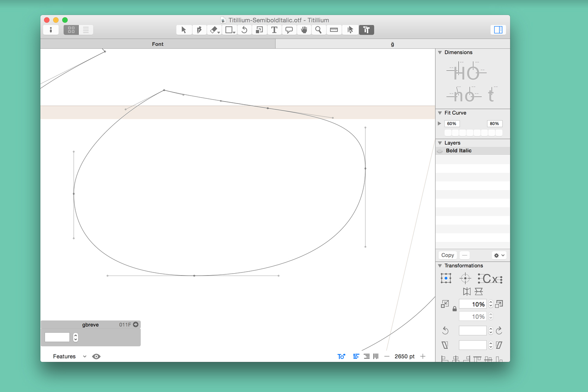Image resolution: width=588 pixels, height=392 pixels.
Task: Click the 80% Fit Curve field
Action: pyautogui.click(x=494, y=123)
